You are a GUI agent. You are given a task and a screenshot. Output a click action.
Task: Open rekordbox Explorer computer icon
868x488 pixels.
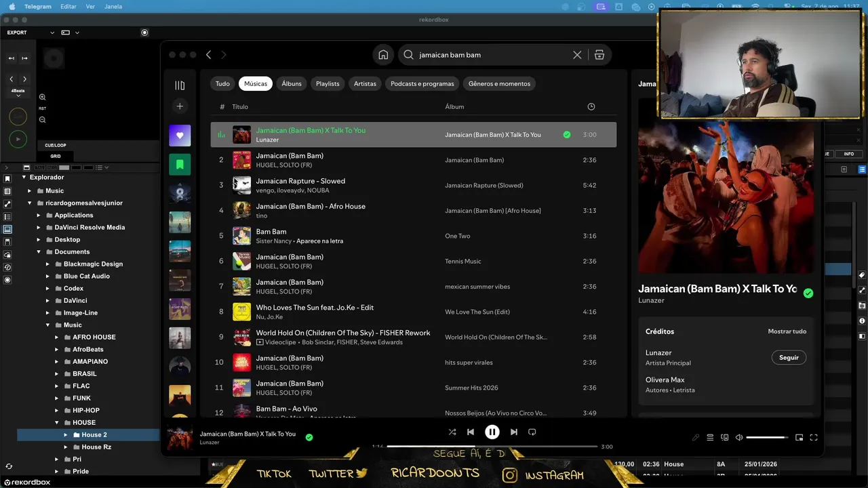[x=7, y=229]
